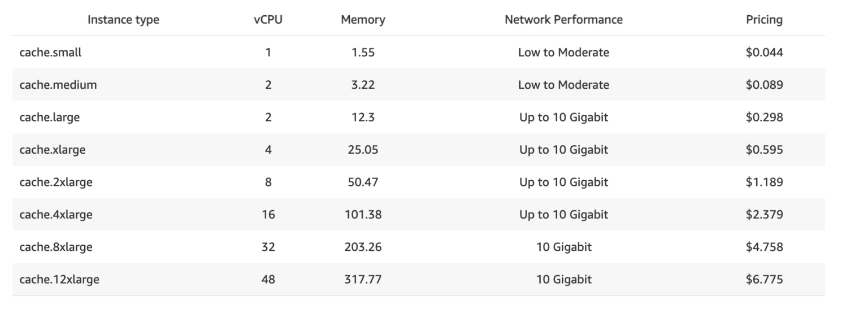Choose the cache.xlarge instance name
868x313 pixels.
(x=53, y=150)
